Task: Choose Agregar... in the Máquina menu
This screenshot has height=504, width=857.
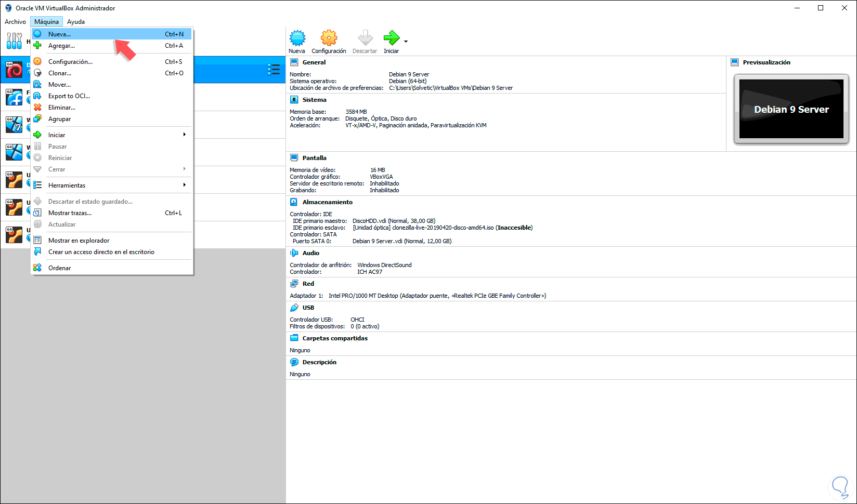Action: (x=112, y=46)
